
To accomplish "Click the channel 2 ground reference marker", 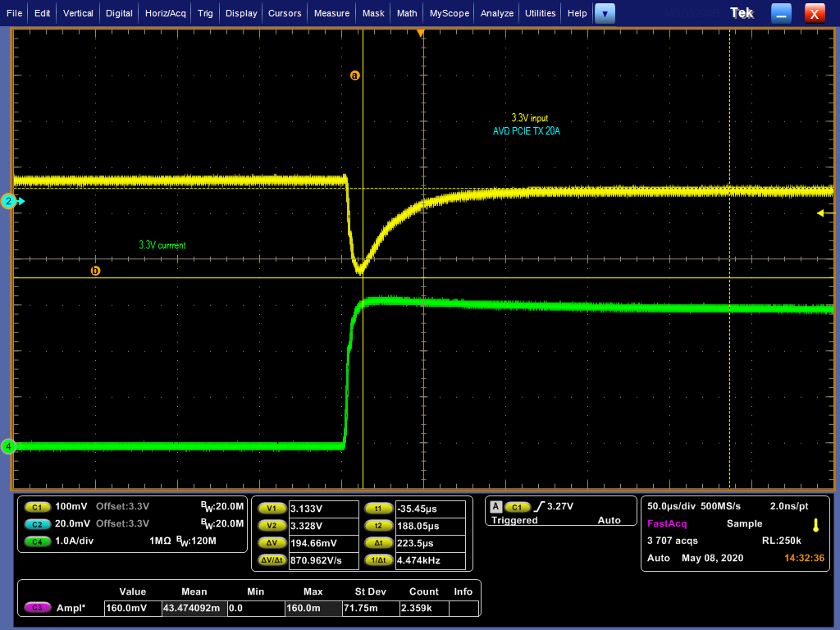I will pyautogui.click(x=8, y=202).
